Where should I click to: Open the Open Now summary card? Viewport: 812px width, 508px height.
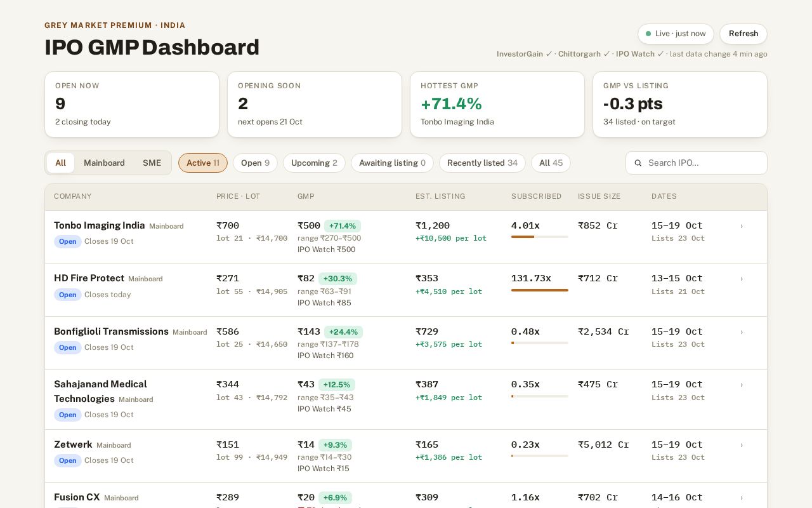point(132,104)
